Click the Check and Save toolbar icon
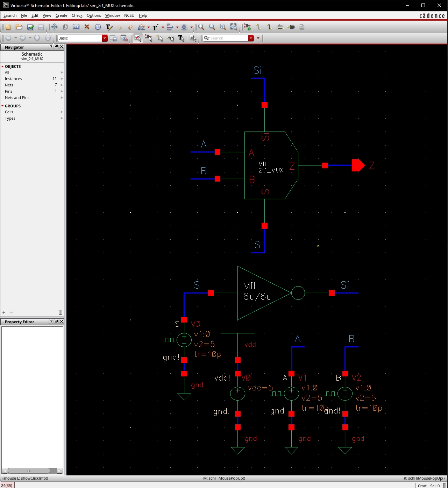This screenshot has width=448, height=488. click(30, 27)
